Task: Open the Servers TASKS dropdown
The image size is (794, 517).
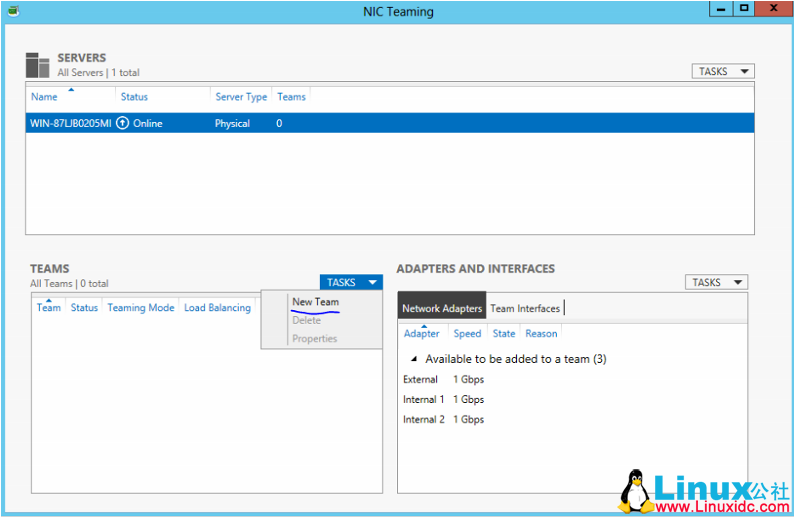Action: (723, 71)
